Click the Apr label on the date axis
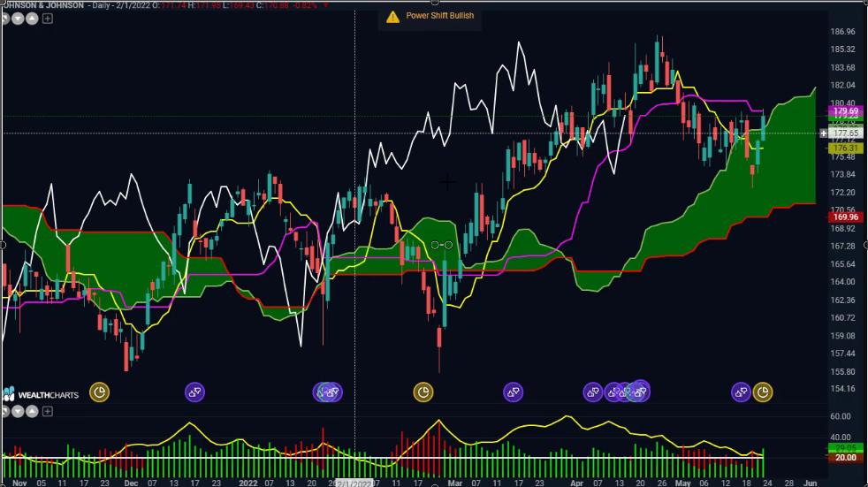Viewport: 868px width, 487px height. click(x=577, y=483)
